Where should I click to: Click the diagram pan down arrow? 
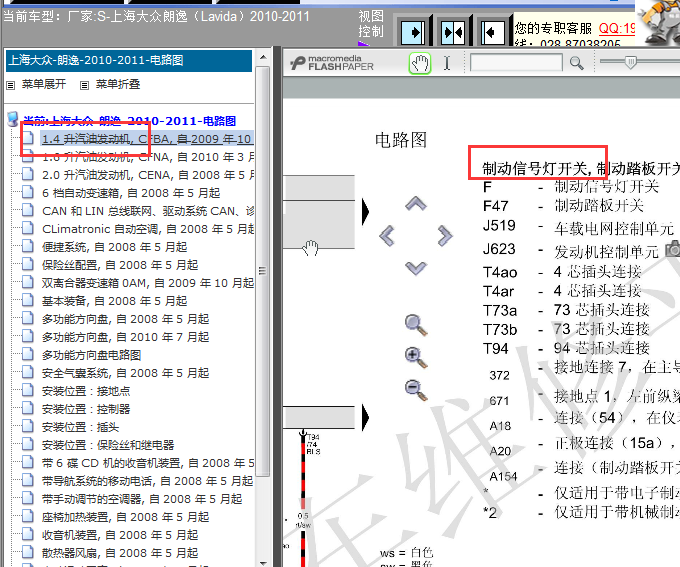coord(416,268)
